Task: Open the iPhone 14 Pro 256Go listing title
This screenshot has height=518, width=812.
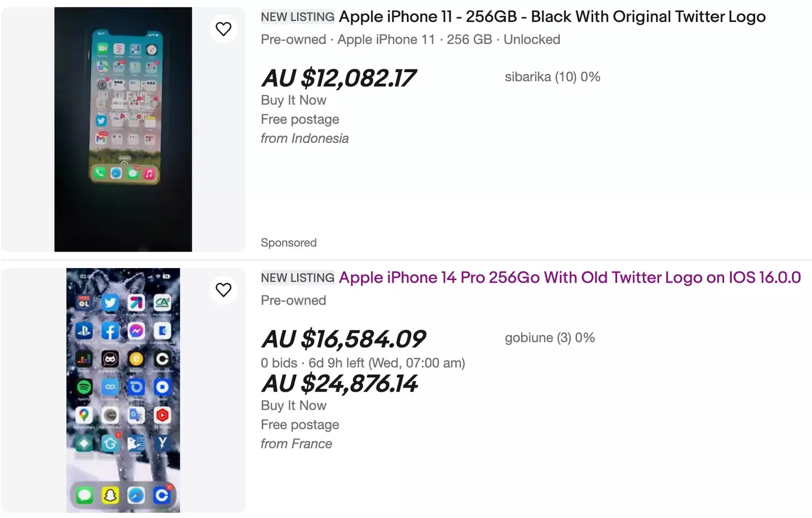Action: pyautogui.click(x=570, y=278)
